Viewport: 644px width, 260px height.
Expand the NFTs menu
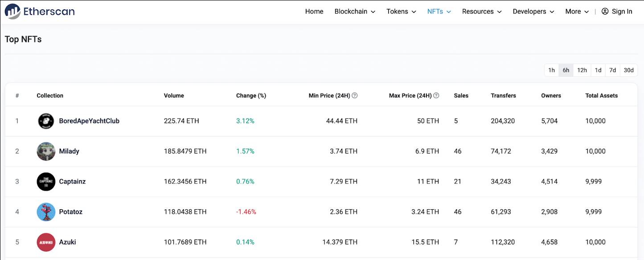pos(439,12)
